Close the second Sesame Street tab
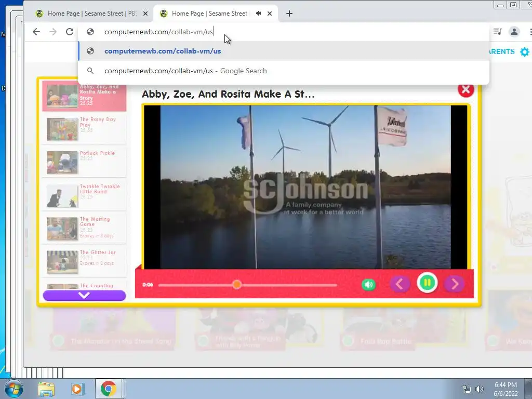Viewport: 532px width, 399px height. pos(270,14)
